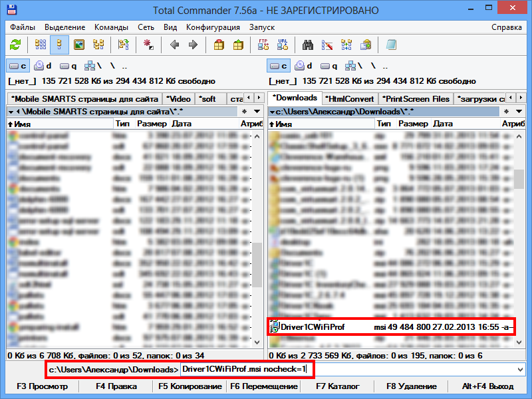This screenshot has height=399, width=532.
Task: Open the Запуск menu
Action: (x=261, y=27)
